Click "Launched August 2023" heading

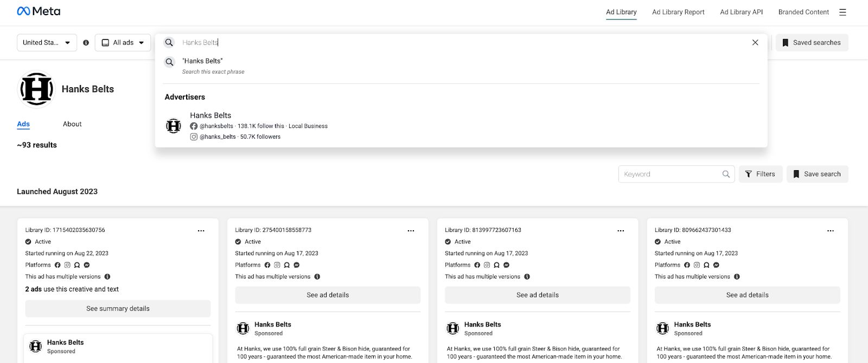pyautogui.click(x=57, y=192)
